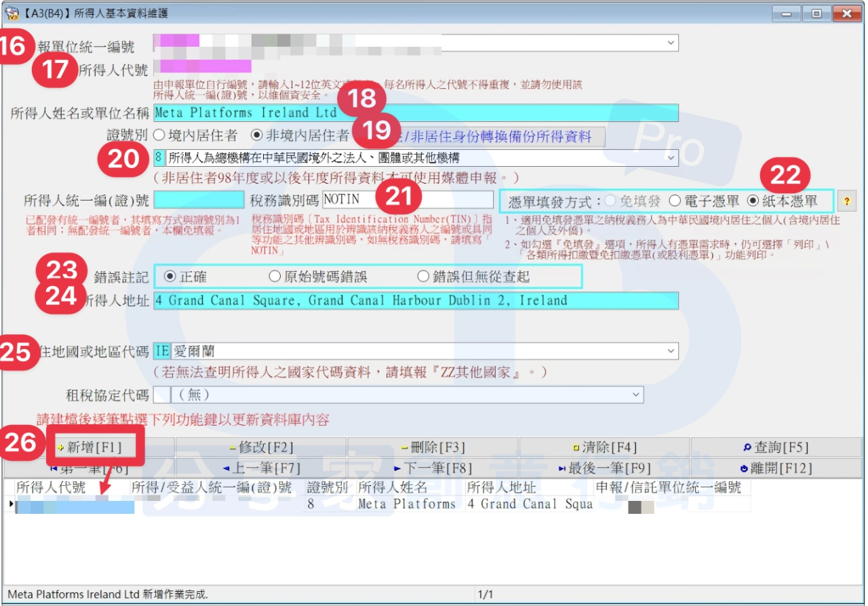The width and height of the screenshot is (868, 606).
Task: Click 稅務識別碼 NOTIN field
Action: pos(408,199)
